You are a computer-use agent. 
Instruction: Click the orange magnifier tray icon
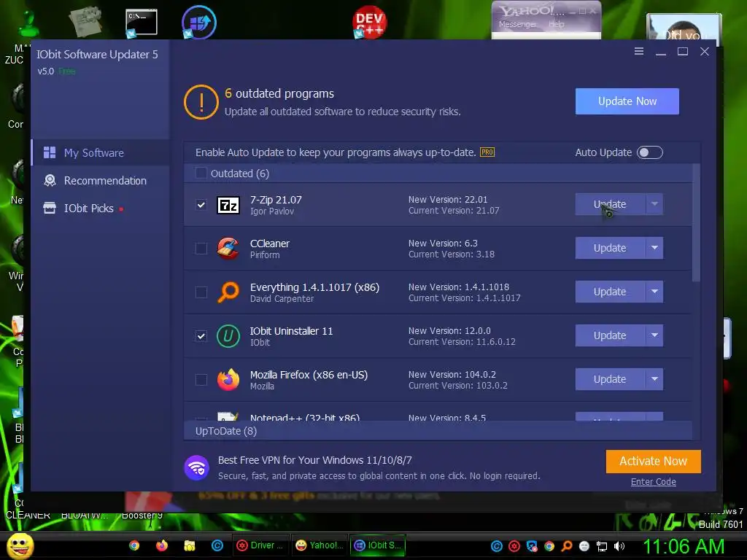567,546
